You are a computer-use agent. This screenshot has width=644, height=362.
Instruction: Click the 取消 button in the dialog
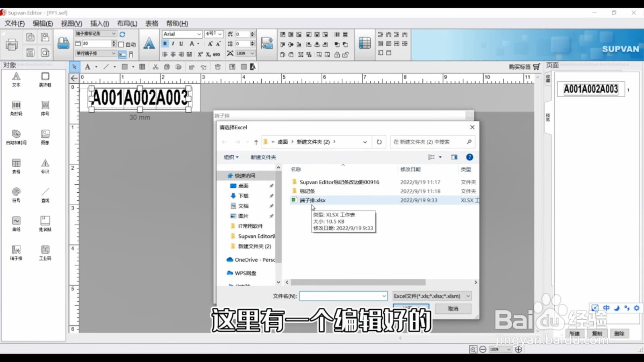453,309
